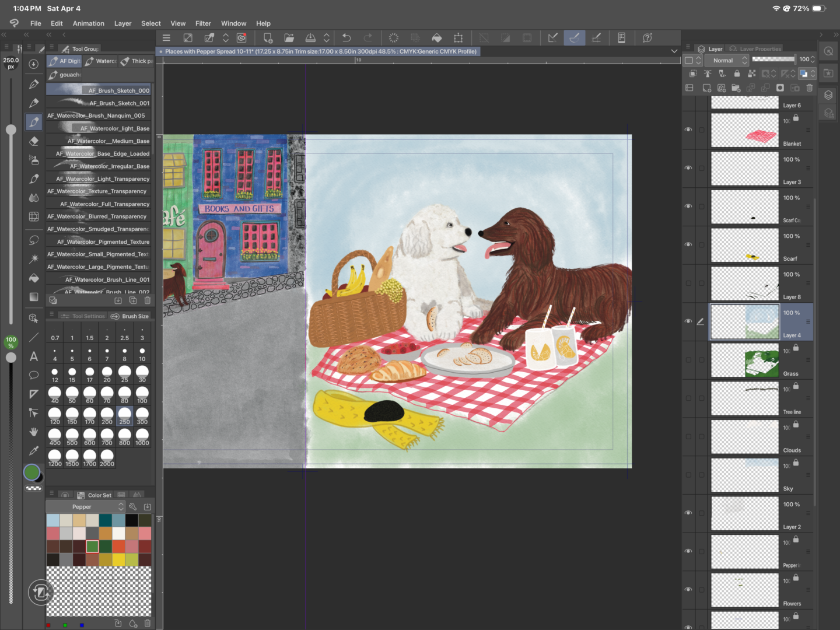The image size is (840, 630).
Task: Select the Fill bucket tool
Action: point(34,278)
